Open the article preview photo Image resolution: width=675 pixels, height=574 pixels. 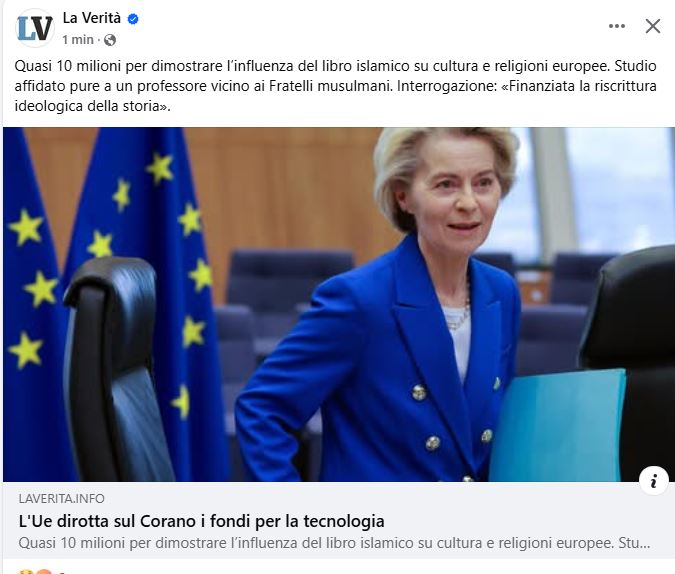(x=338, y=304)
